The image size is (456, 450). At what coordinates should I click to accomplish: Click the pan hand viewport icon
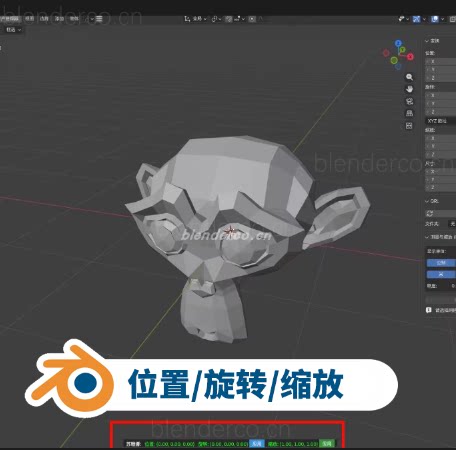[x=409, y=89]
